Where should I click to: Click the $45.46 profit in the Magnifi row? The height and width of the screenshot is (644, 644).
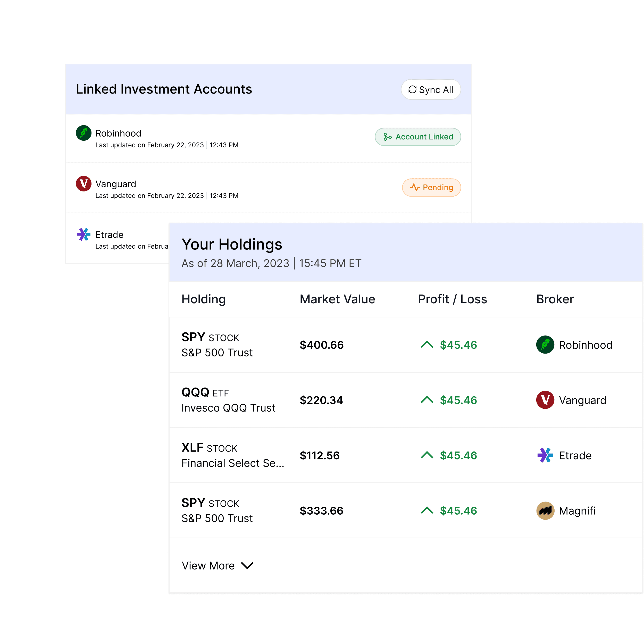pyautogui.click(x=458, y=511)
